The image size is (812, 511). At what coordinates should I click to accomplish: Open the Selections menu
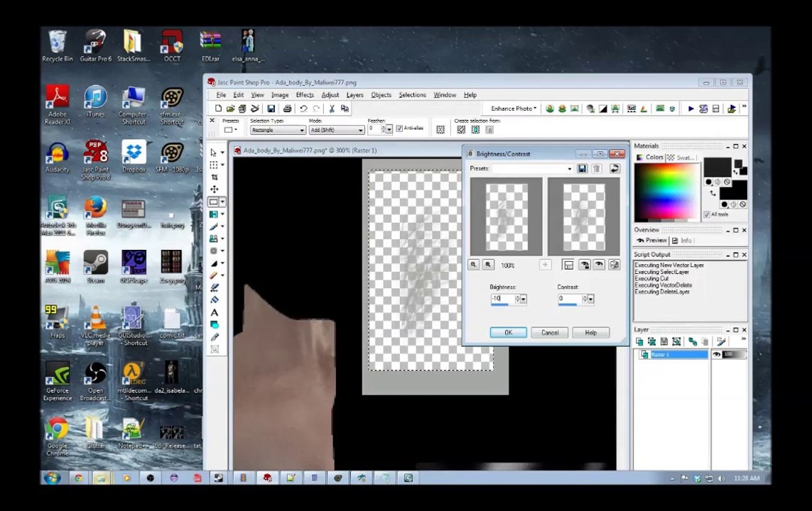pos(412,95)
